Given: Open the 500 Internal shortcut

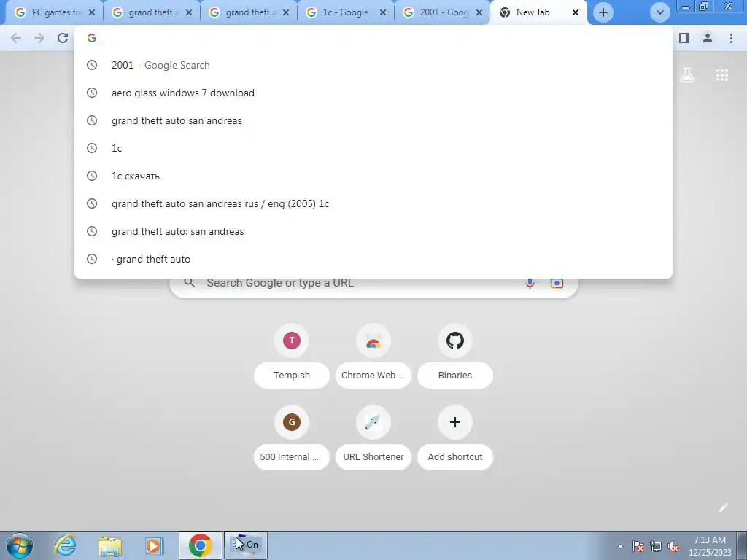Looking at the screenshot, I should click(292, 437).
